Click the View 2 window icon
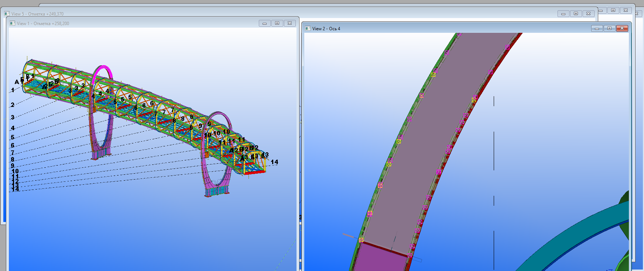 [308, 28]
